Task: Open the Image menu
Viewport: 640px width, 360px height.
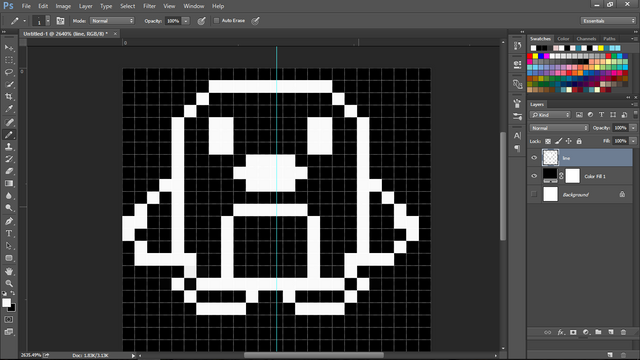Action: pos(63,6)
